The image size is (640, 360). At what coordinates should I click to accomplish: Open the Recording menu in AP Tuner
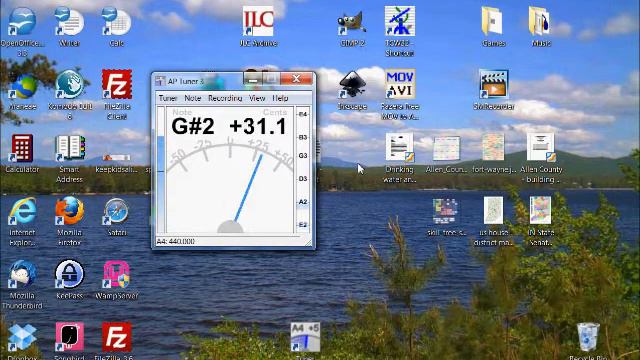[225, 98]
